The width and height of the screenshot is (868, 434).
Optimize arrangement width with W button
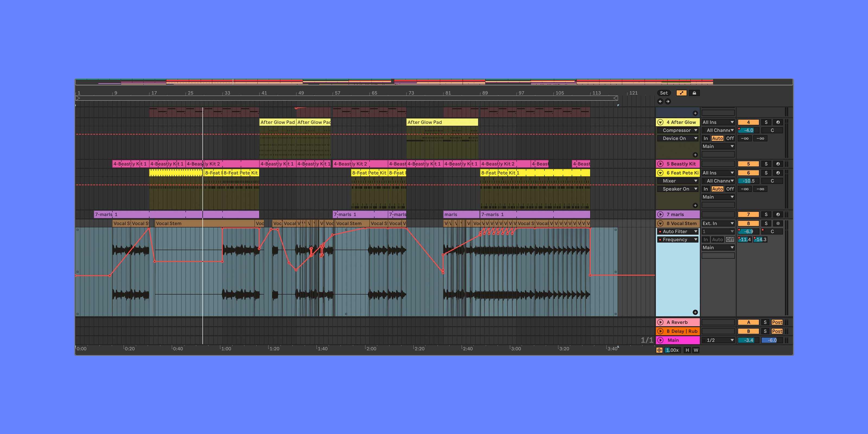point(696,350)
